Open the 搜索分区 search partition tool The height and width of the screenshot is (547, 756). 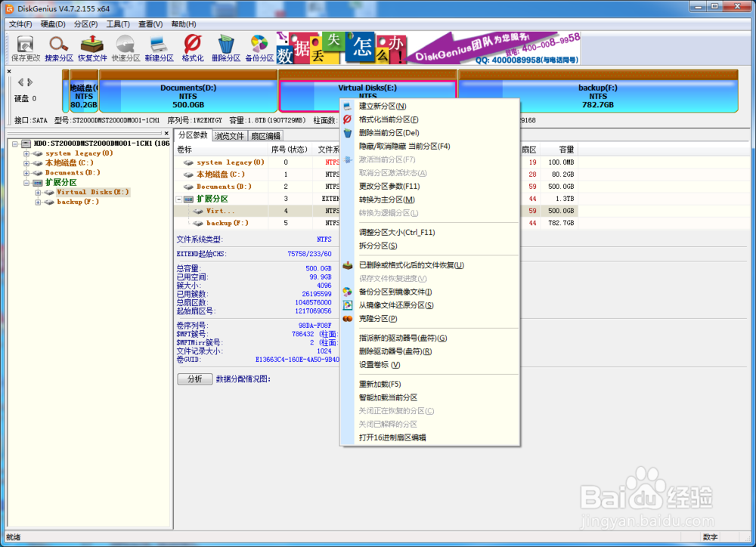coord(59,48)
